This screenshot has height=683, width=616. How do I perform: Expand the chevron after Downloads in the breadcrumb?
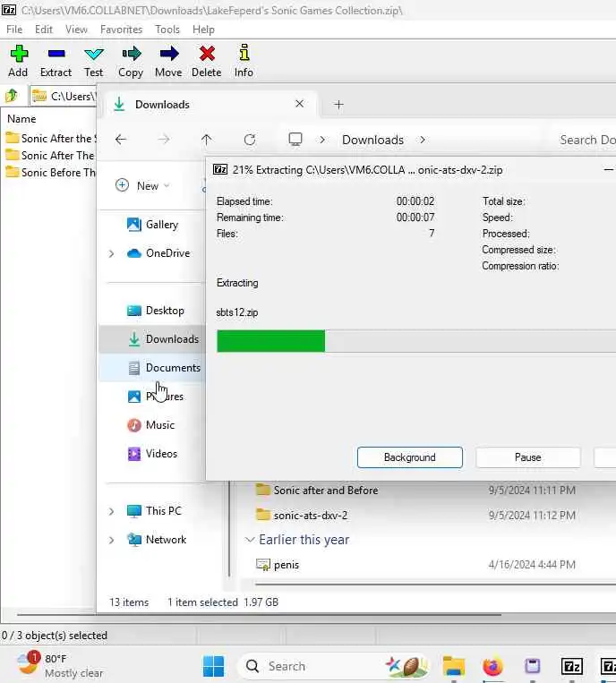(423, 140)
